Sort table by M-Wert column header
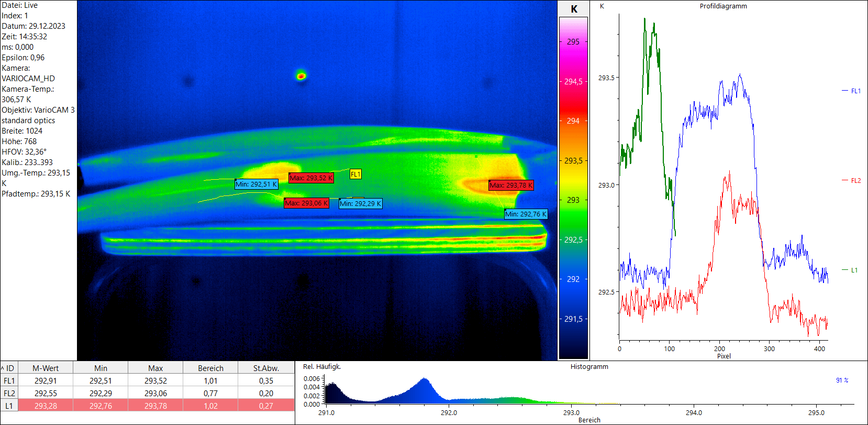This screenshot has width=868, height=425. pyautogui.click(x=46, y=368)
